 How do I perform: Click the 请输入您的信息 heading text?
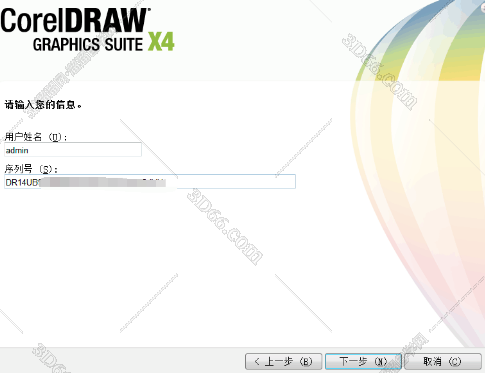(x=43, y=105)
